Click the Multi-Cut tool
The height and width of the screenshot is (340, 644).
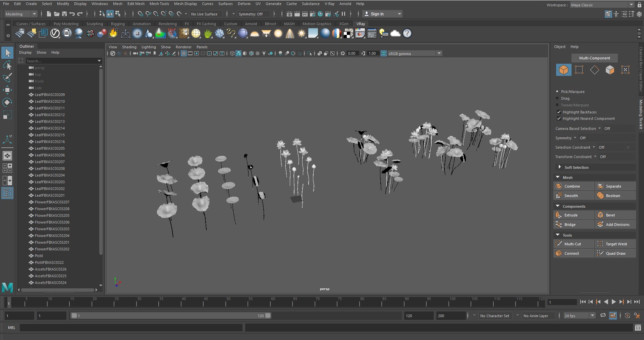[x=574, y=244]
